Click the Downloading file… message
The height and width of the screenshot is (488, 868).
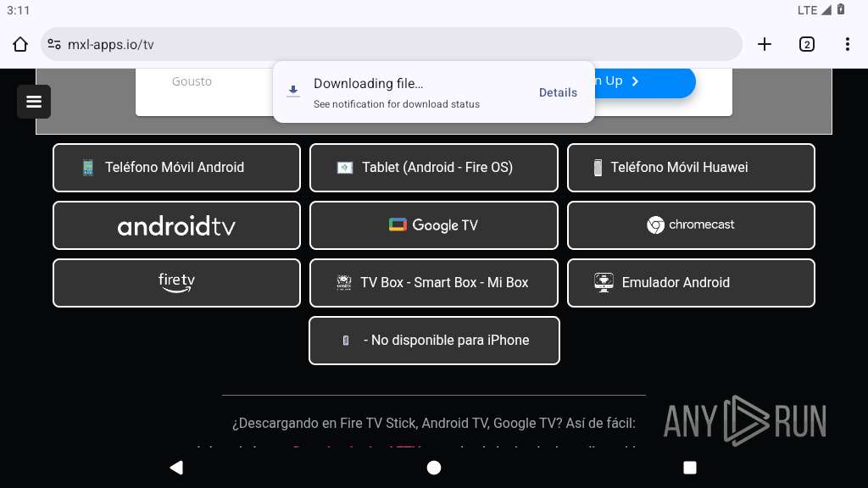click(x=368, y=84)
